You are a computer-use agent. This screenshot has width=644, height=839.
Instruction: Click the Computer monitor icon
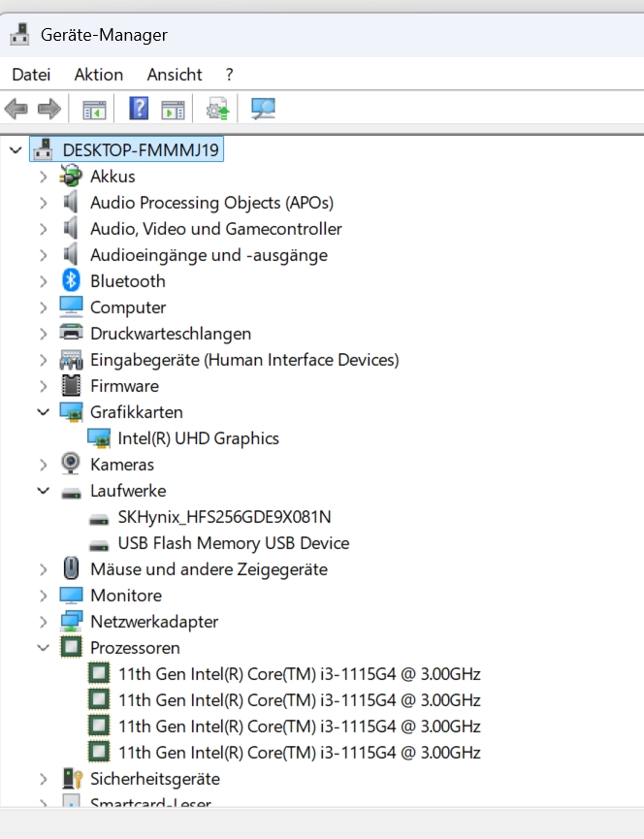(x=71, y=307)
